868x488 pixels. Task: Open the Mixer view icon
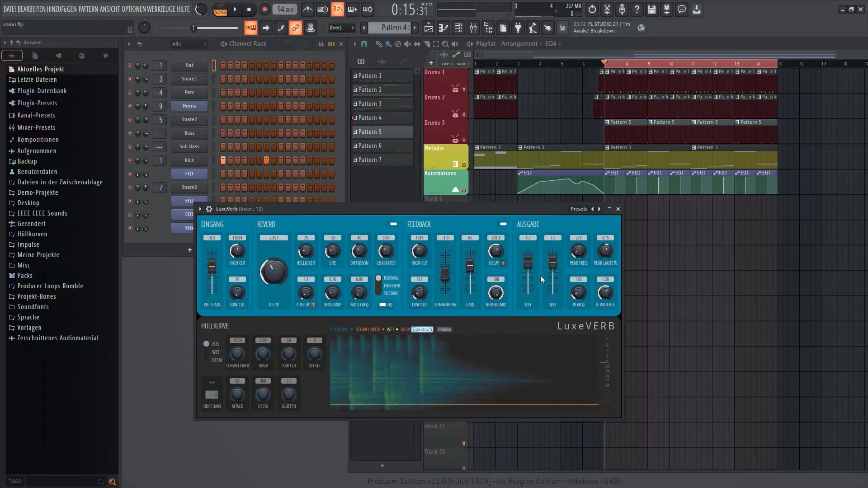click(473, 28)
